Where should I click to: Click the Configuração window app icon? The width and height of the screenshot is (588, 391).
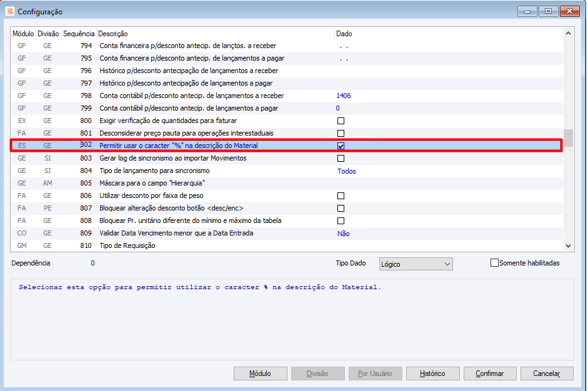point(10,11)
